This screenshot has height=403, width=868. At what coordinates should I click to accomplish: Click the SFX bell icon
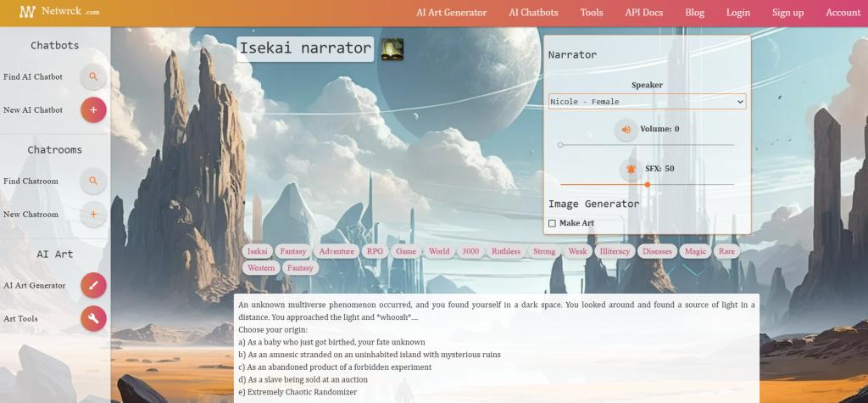click(x=631, y=169)
